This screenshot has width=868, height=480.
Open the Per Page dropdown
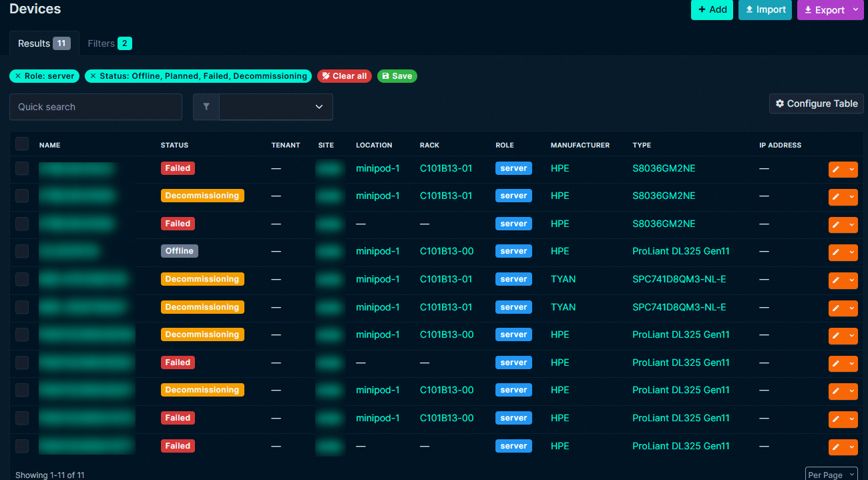pos(831,474)
